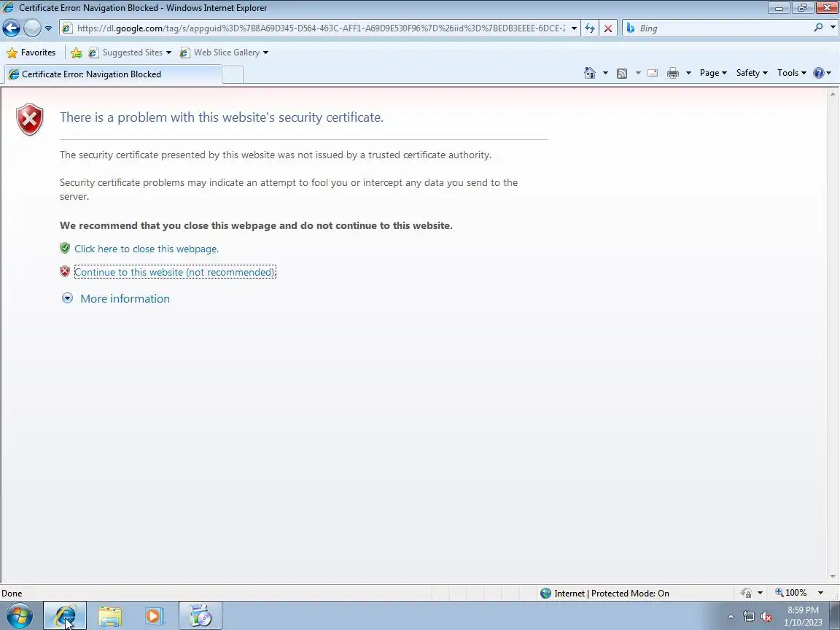Expand the Print options dropdown arrow
840x630 pixels.
tap(688, 73)
